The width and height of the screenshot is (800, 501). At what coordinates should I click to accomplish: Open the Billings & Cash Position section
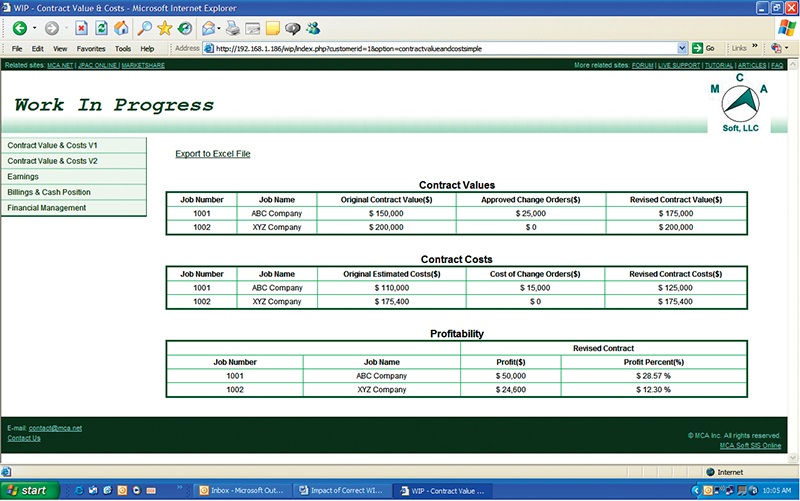[49, 192]
